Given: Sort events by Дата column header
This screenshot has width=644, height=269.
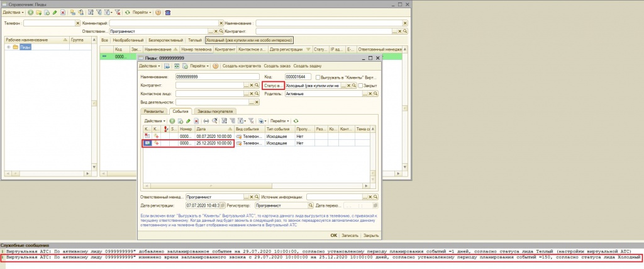Looking at the screenshot, I should pos(214,129).
